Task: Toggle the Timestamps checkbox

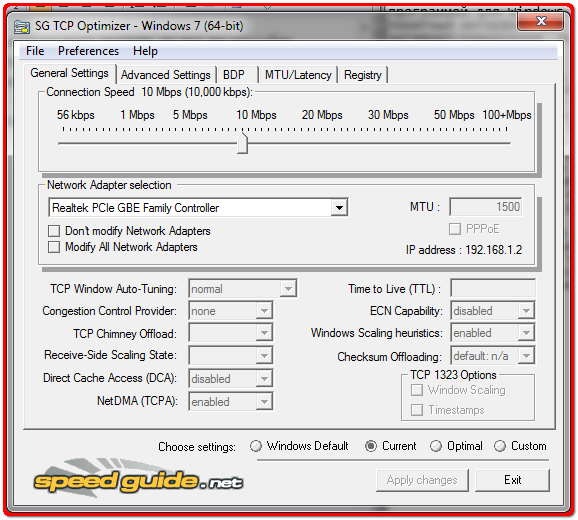Action: tap(417, 409)
